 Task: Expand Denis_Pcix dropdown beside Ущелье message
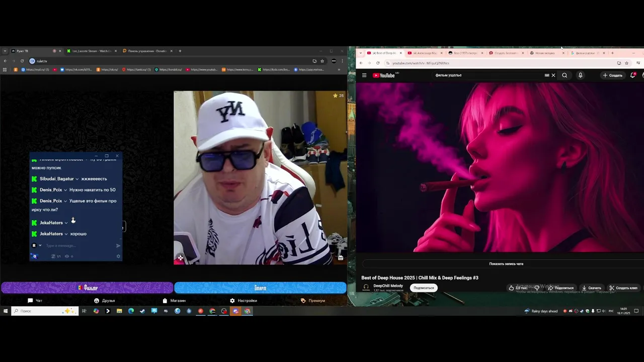click(x=65, y=201)
